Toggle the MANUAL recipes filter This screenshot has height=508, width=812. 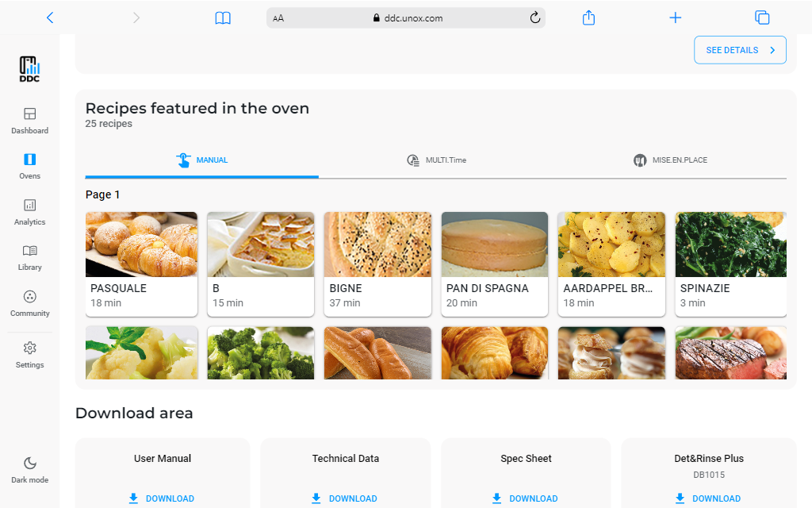(x=201, y=160)
